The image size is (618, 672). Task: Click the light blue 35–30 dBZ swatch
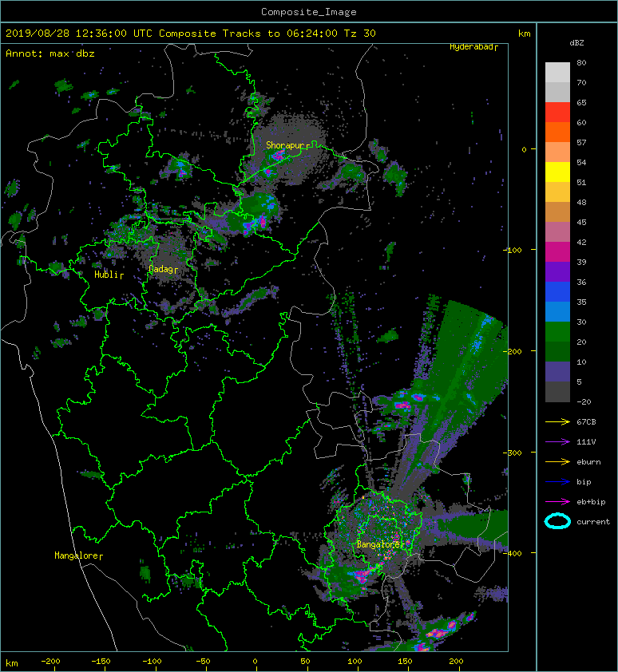point(557,311)
